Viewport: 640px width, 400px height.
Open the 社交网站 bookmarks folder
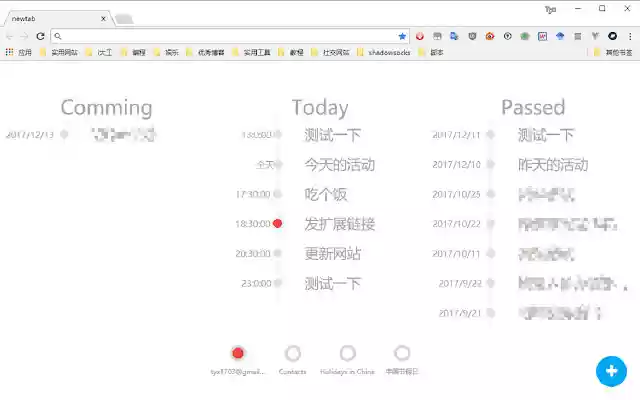[331, 52]
